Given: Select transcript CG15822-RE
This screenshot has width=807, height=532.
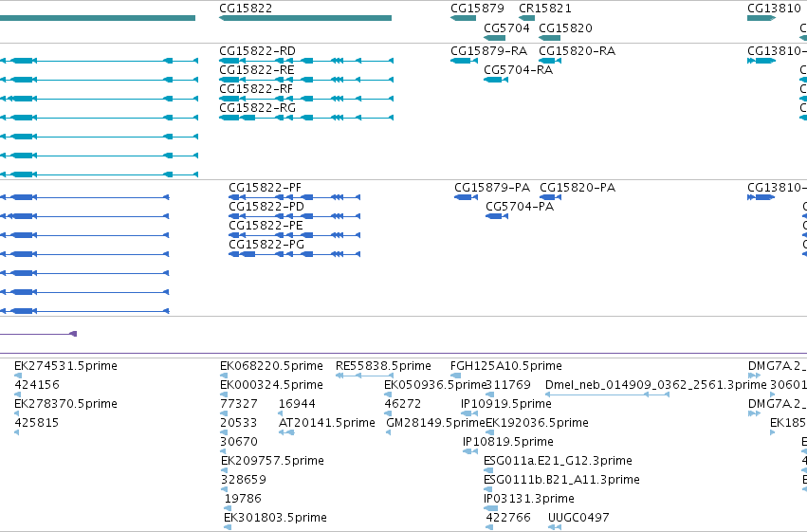Looking at the screenshot, I should pos(306,80).
